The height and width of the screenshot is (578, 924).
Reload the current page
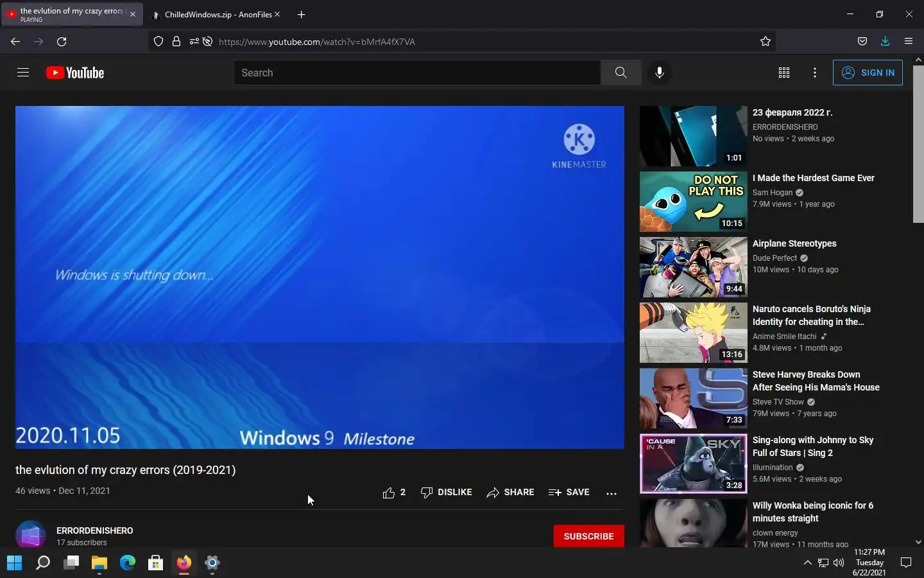(62, 41)
